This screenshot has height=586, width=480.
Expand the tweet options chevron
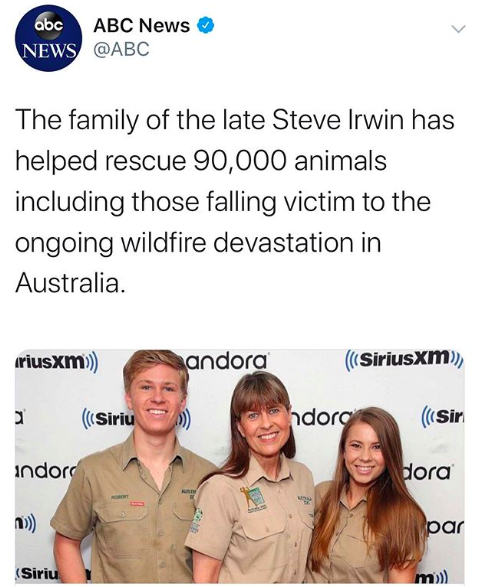click(458, 29)
